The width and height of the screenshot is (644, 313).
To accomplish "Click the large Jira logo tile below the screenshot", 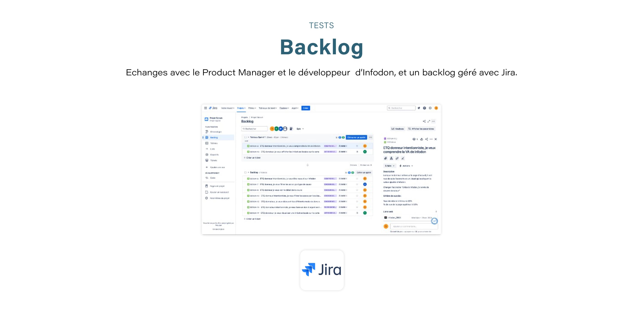I will click(322, 270).
